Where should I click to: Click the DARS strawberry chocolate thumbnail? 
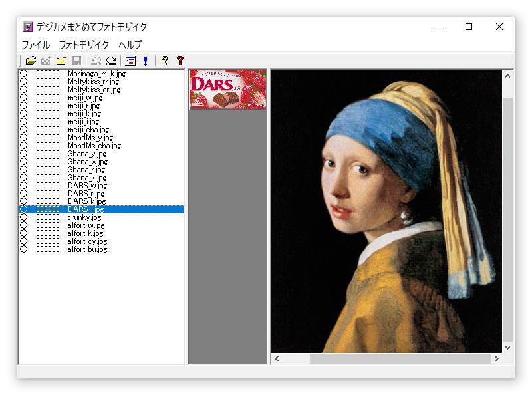(227, 89)
